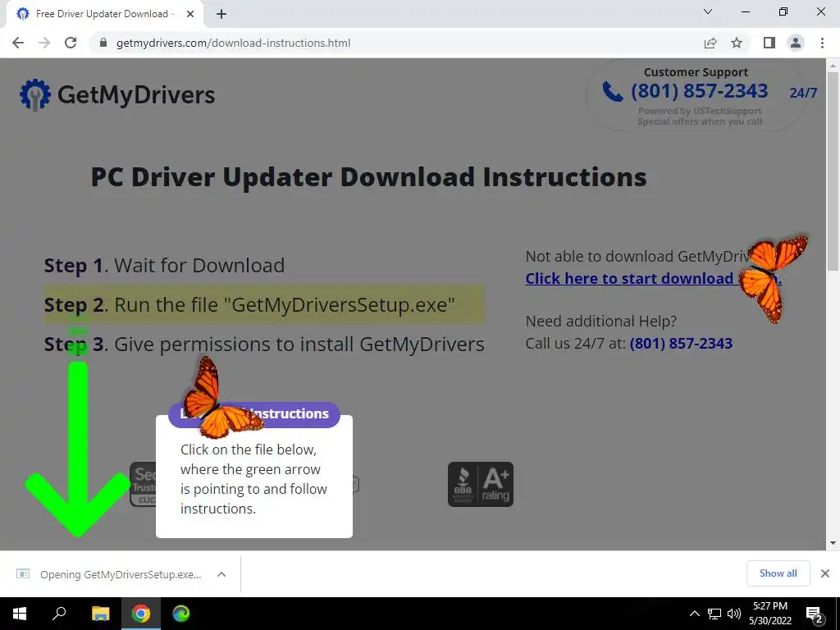
Task: Click the 'Step 2. Run the file' text
Action: point(249,305)
